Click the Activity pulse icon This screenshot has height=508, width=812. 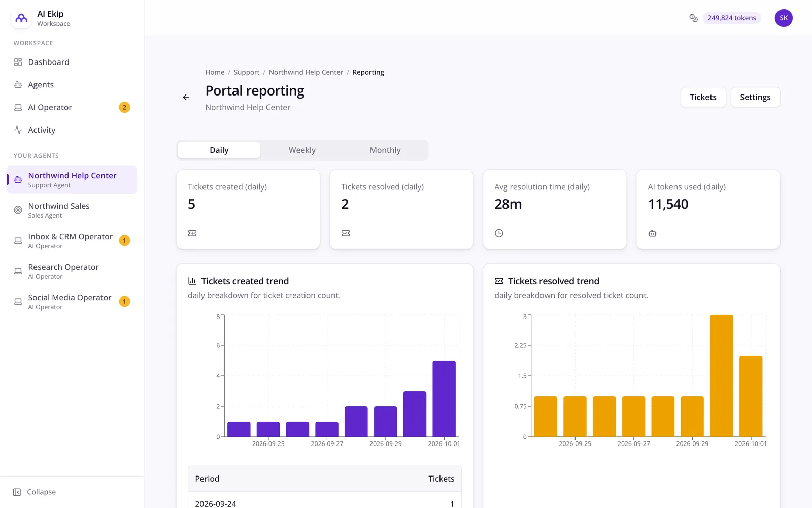(18, 130)
